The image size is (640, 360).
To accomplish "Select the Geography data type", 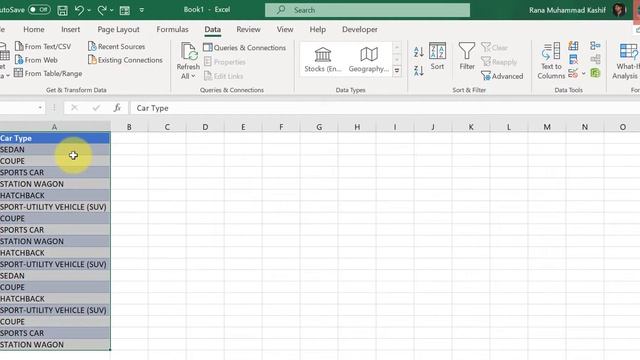I will click(369, 60).
